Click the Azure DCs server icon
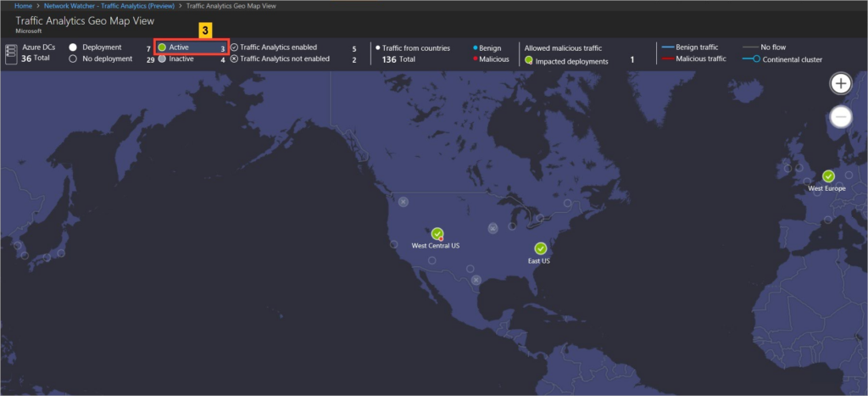 click(11, 53)
